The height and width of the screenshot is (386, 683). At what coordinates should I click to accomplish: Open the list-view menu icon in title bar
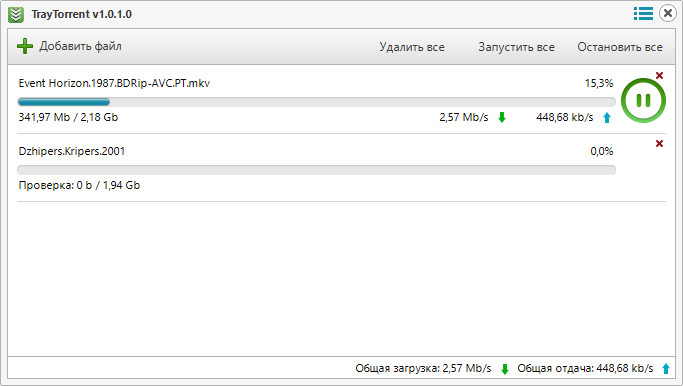tap(643, 14)
